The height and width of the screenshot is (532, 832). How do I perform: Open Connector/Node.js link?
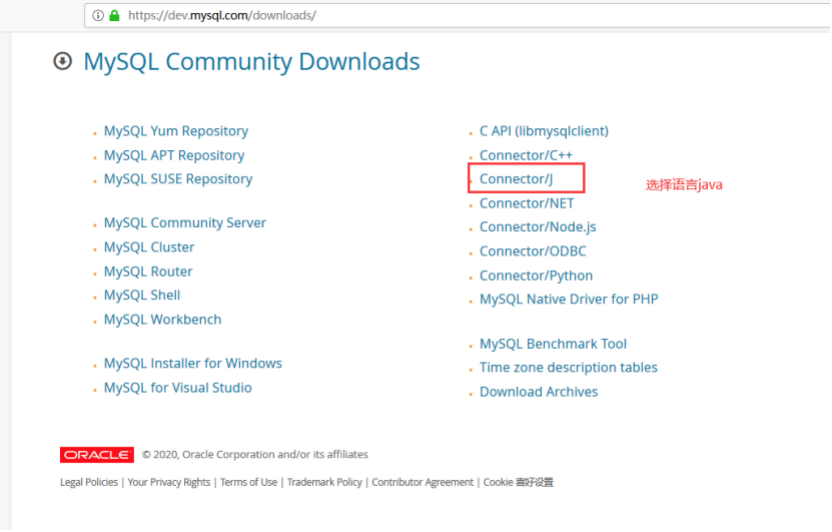tap(538, 227)
